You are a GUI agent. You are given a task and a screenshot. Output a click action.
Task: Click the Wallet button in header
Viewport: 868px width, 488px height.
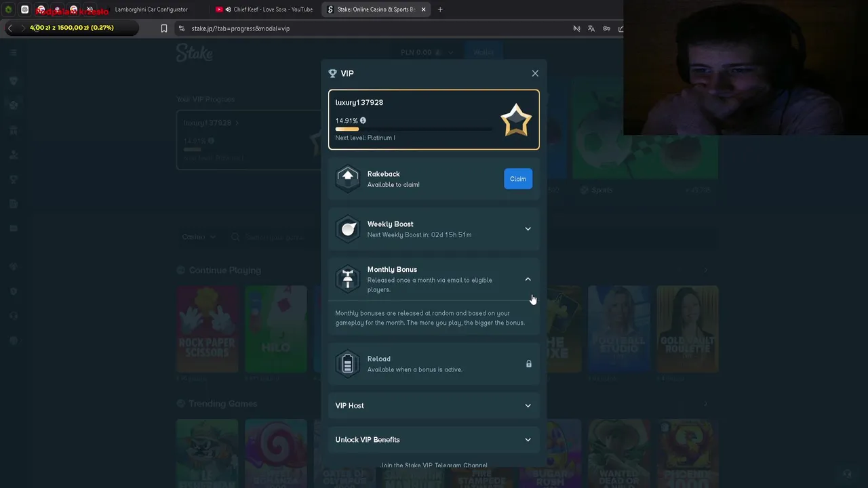[x=484, y=52]
